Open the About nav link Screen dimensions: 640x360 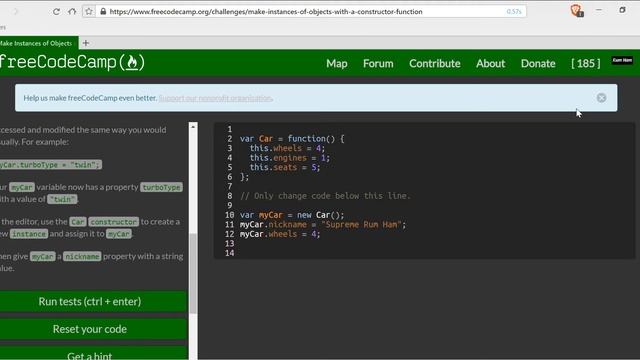tap(490, 63)
